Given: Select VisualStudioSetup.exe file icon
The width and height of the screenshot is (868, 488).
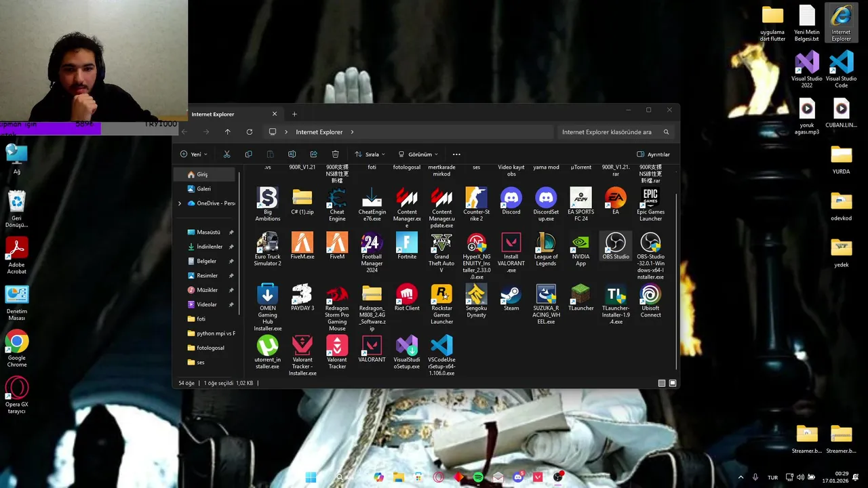Looking at the screenshot, I should pyautogui.click(x=407, y=346).
